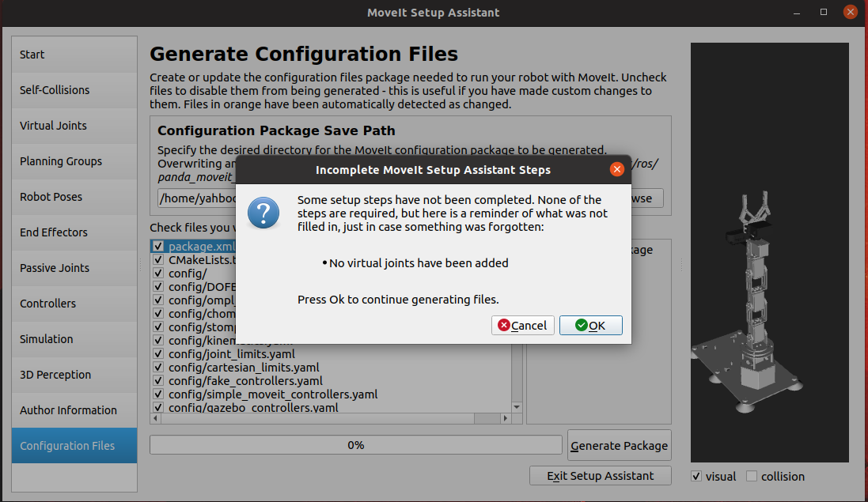Toggle config/joint_limits.yaml checkbox
Viewport: 868px width, 502px height.
[158, 354]
